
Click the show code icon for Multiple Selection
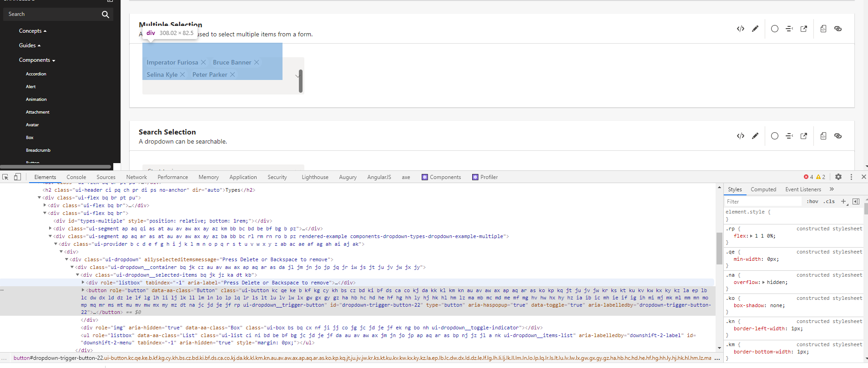pyautogui.click(x=741, y=29)
